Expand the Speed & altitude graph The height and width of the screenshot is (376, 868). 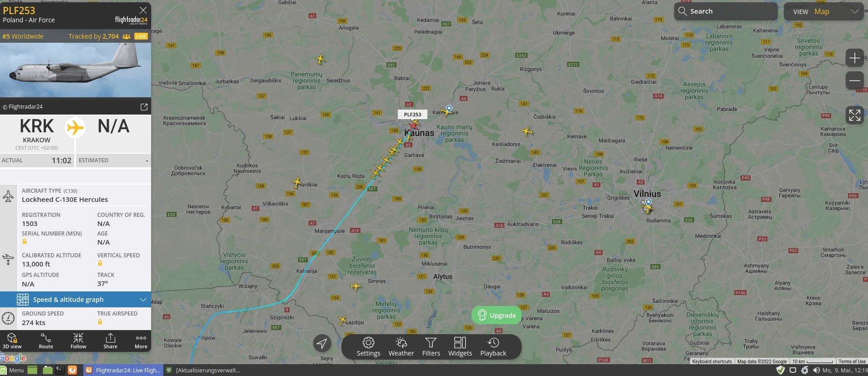point(76,299)
